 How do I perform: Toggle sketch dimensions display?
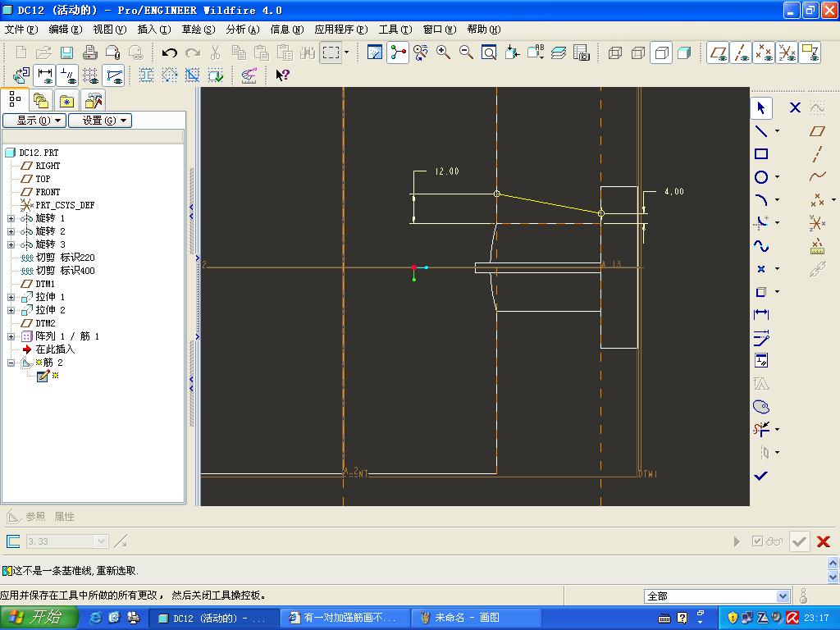(45, 75)
